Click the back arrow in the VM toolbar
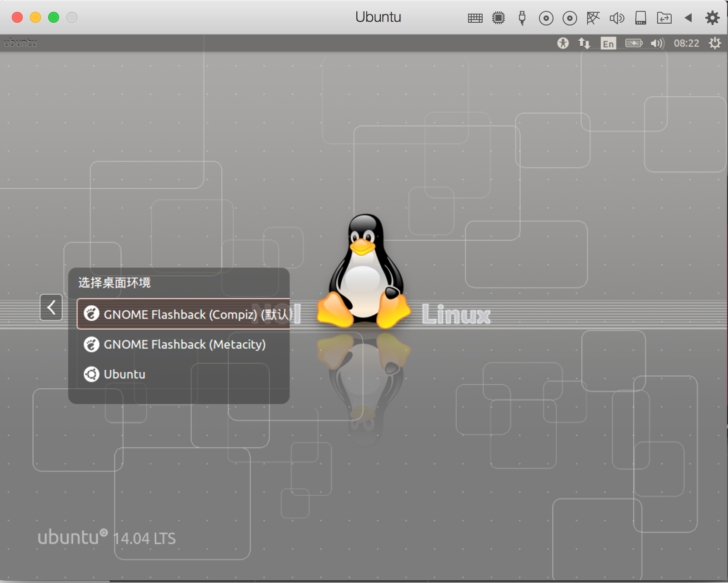The width and height of the screenshot is (728, 583). coord(688,17)
